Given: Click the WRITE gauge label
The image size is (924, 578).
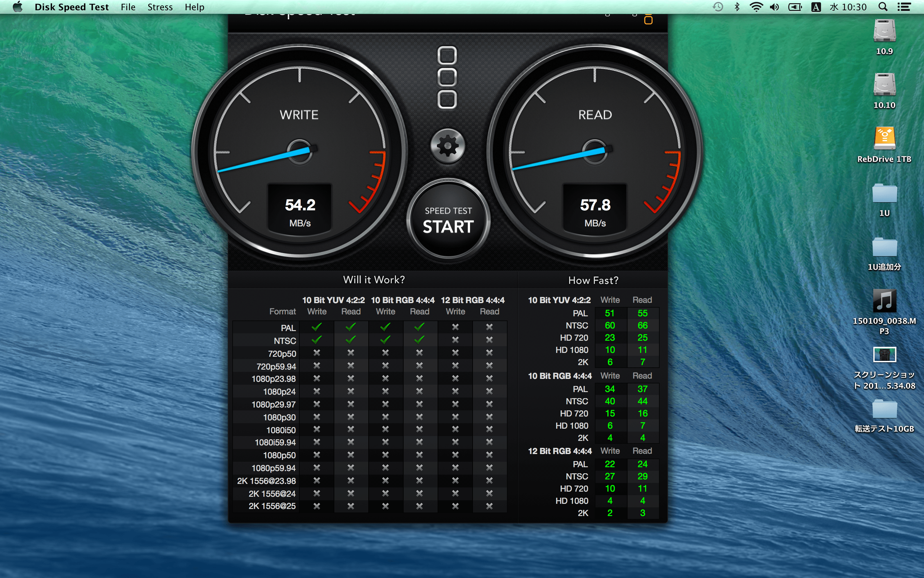Looking at the screenshot, I should [299, 115].
